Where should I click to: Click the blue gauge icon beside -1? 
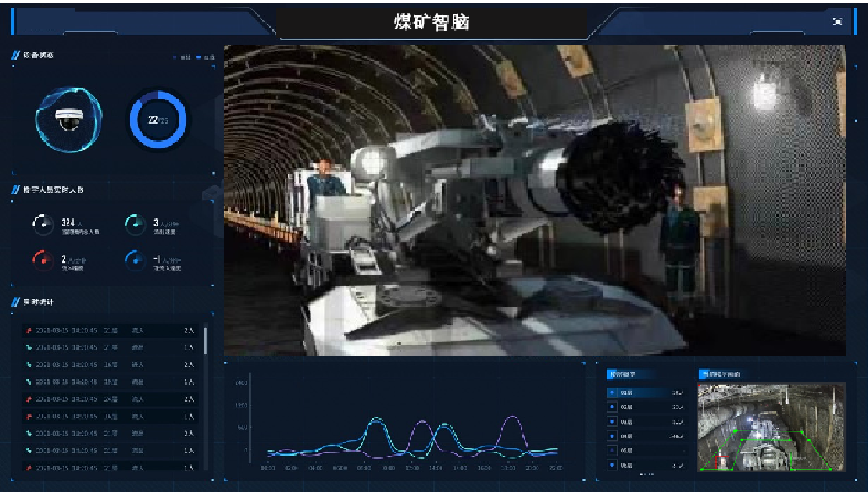pos(135,259)
